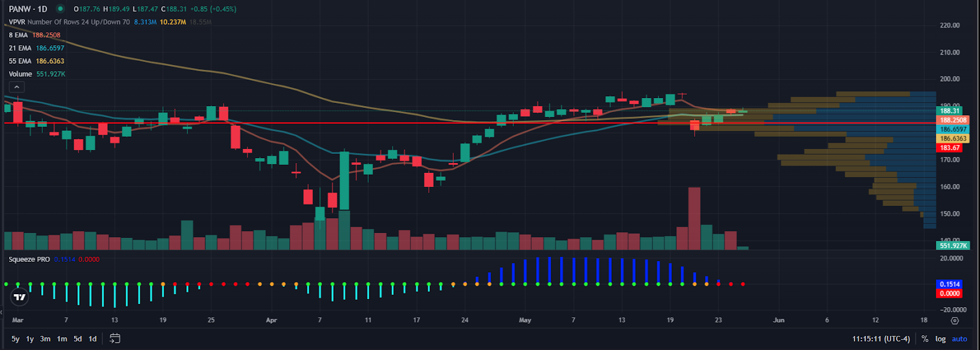Image resolution: width=980 pixels, height=350 pixels.
Task: Select the 1d time range
Action: (92, 339)
